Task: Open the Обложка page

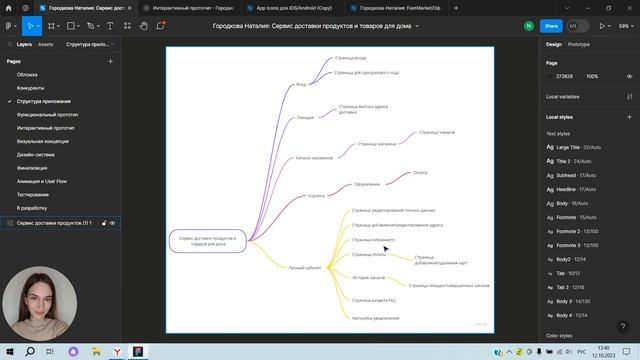Action: tap(27, 75)
